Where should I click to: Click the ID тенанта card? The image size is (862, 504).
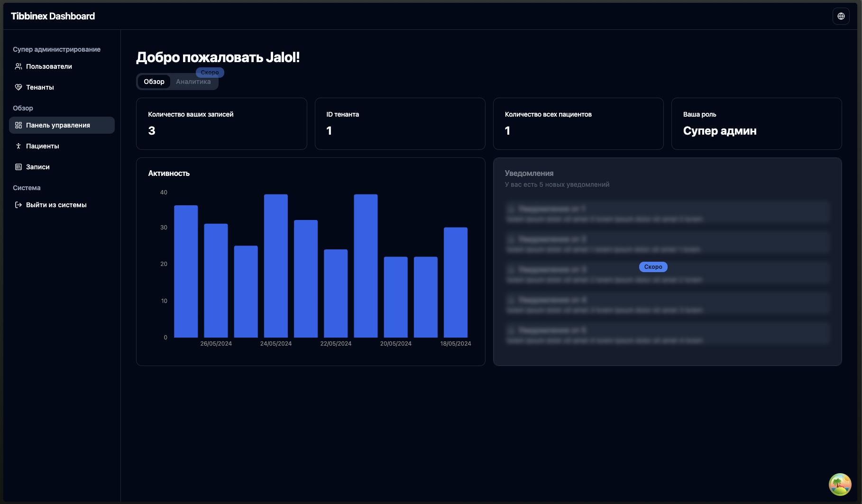400,124
